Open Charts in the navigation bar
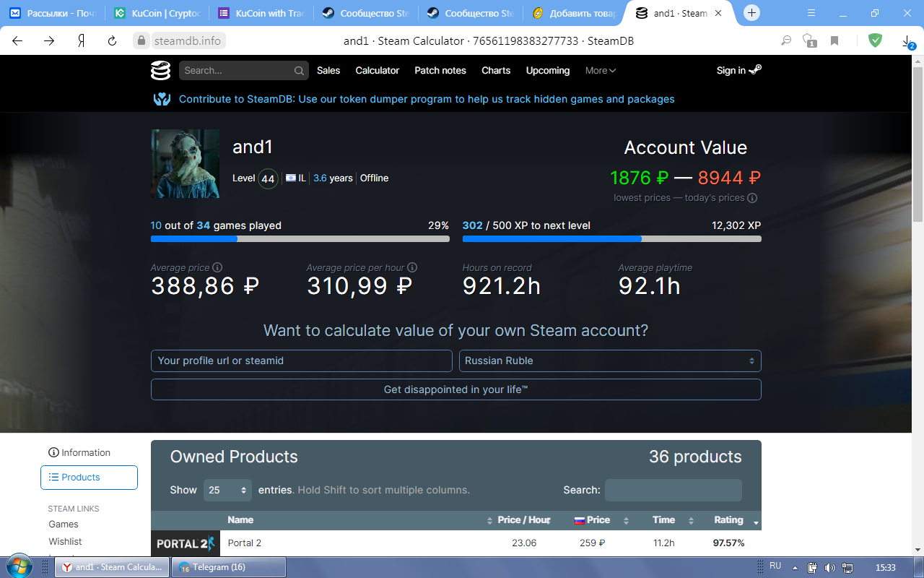 (x=496, y=71)
